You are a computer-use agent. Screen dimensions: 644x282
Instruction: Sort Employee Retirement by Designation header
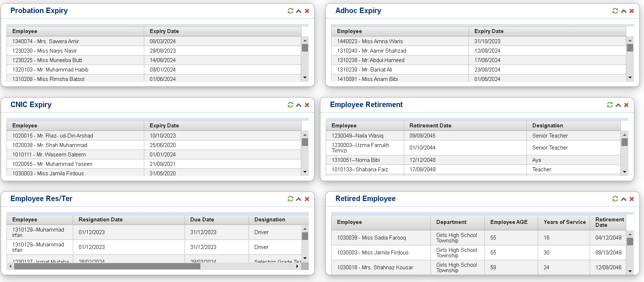547,126
